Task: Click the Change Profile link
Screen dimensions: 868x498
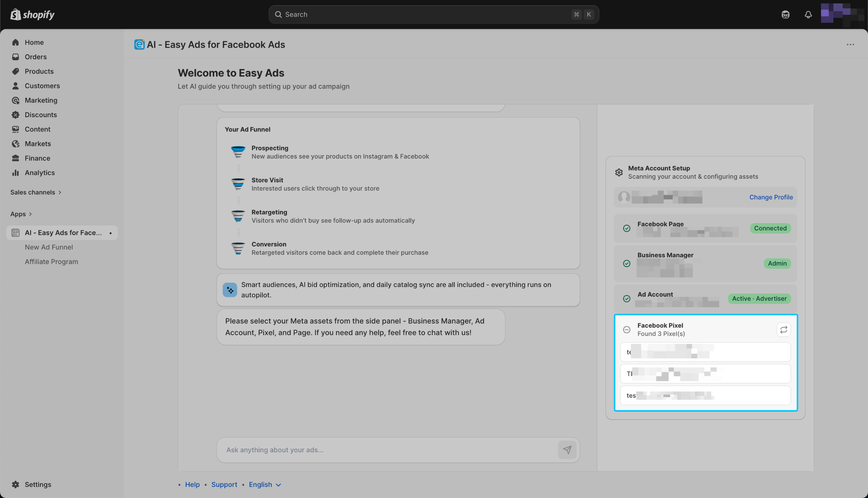Action: pyautogui.click(x=771, y=197)
